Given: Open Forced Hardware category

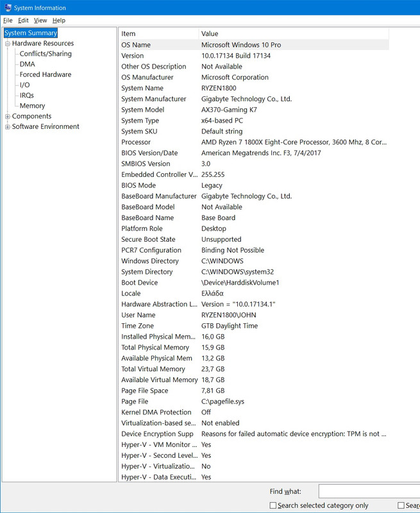Looking at the screenshot, I should point(46,74).
